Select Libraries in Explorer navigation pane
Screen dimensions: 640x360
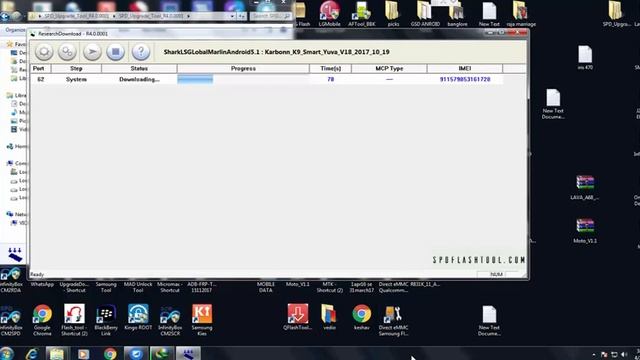pyautogui.click(x=16, y=95)
